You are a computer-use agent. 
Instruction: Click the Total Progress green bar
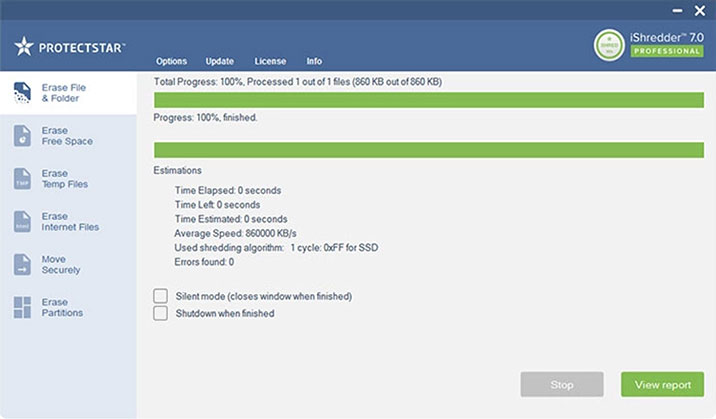tap(428, 100)
